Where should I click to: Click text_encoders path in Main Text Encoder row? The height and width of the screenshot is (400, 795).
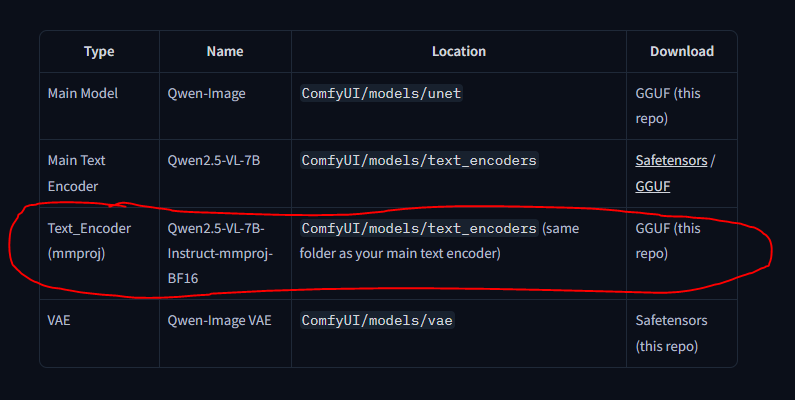419,160
